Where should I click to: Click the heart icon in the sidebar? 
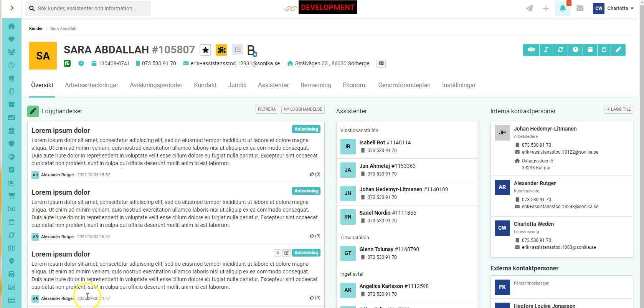point(12,39)
